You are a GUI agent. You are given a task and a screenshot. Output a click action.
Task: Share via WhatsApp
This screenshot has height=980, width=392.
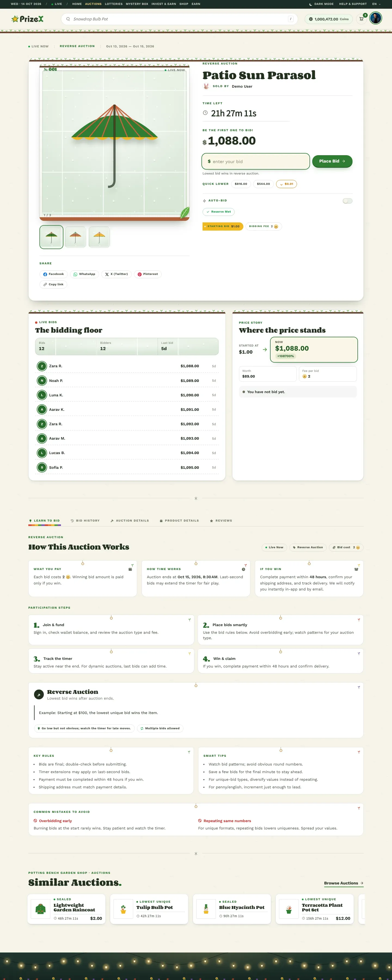[84, 274]
